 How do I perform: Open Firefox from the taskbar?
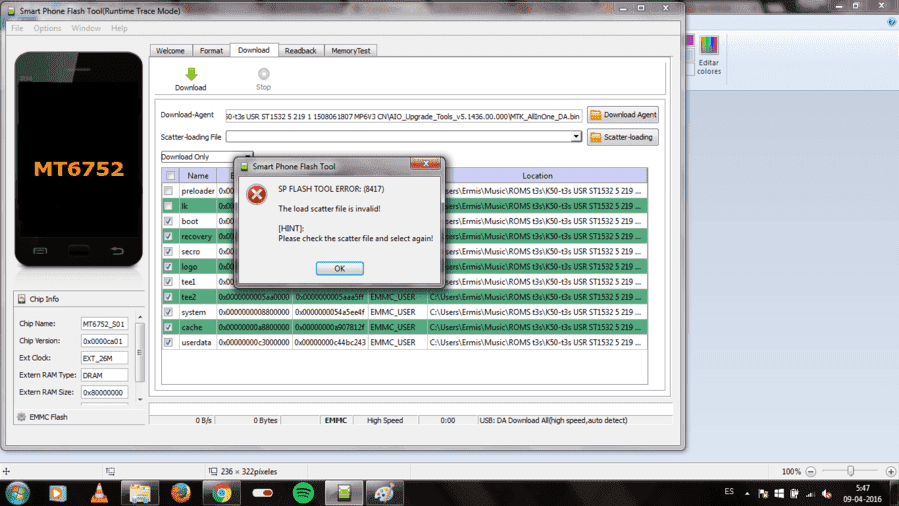tap(181, 493)
